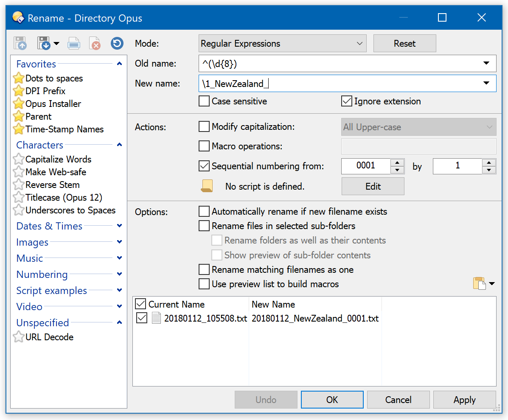Open the load preset dropdown arrow
The height and width of the screenshot is (420, 508).
point(56,43)
